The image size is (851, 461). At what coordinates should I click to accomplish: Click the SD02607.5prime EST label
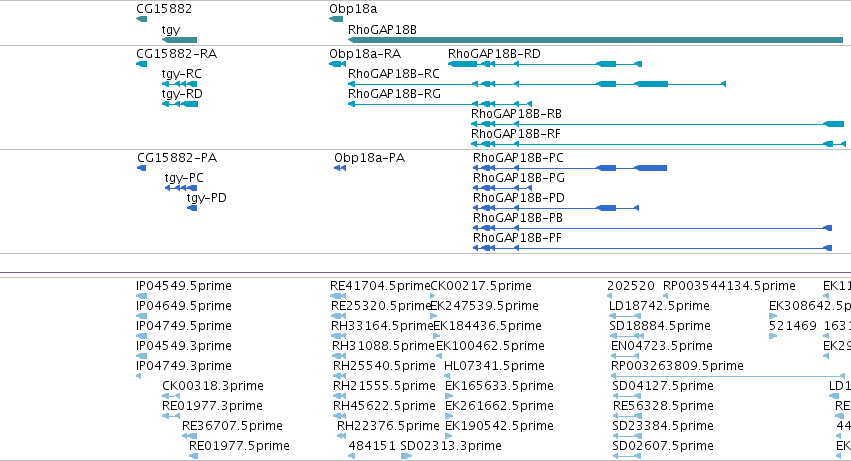point(663,446)
